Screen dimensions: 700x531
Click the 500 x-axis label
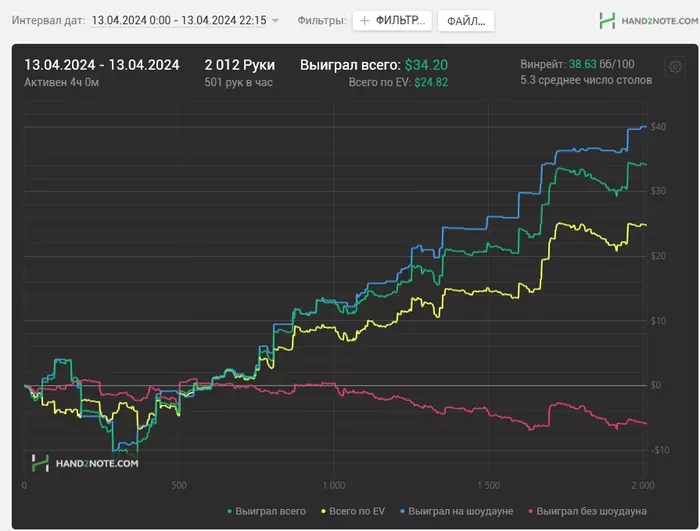(179, 485)
